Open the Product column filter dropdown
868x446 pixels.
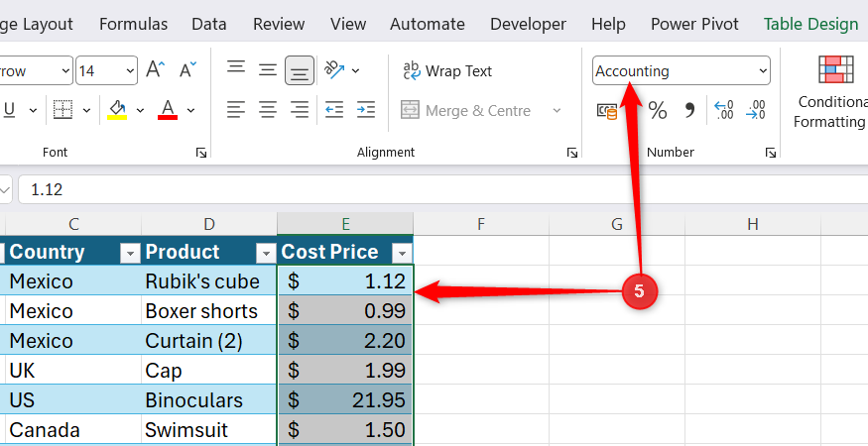[266, 254]
